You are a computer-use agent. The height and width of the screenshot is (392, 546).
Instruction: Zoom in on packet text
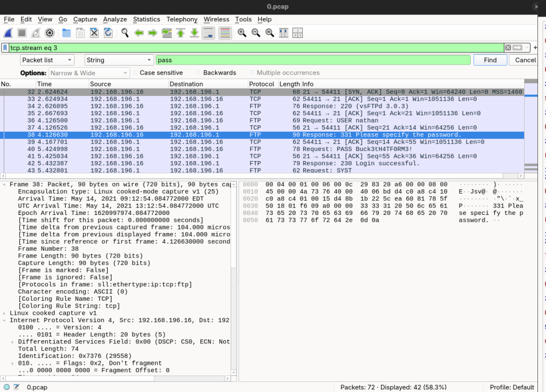coord(242,33)
